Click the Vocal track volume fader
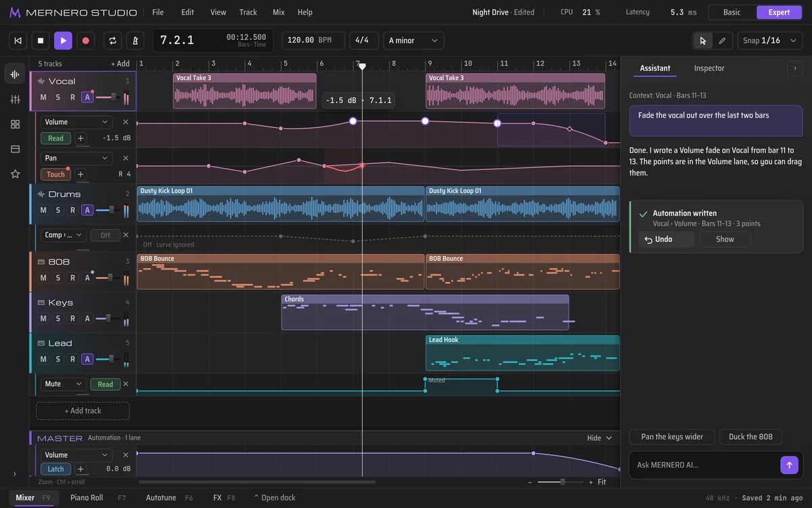The image size is (812, 508). tap(108, 98)
